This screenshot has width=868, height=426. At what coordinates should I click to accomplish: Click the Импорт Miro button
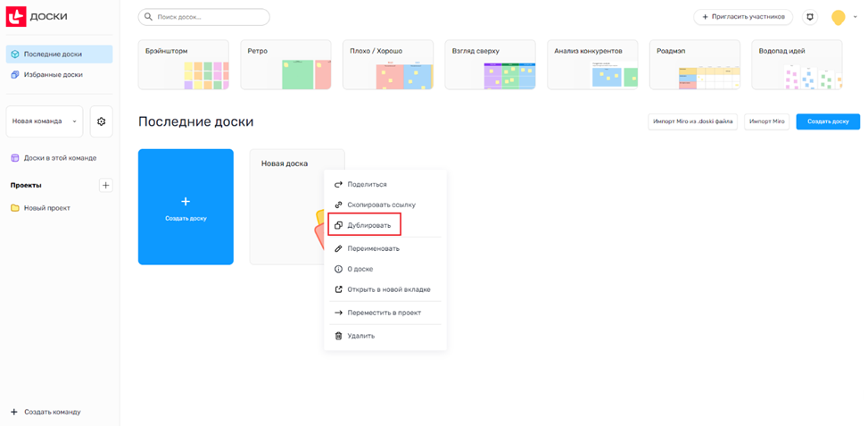(x=766, y=121)
